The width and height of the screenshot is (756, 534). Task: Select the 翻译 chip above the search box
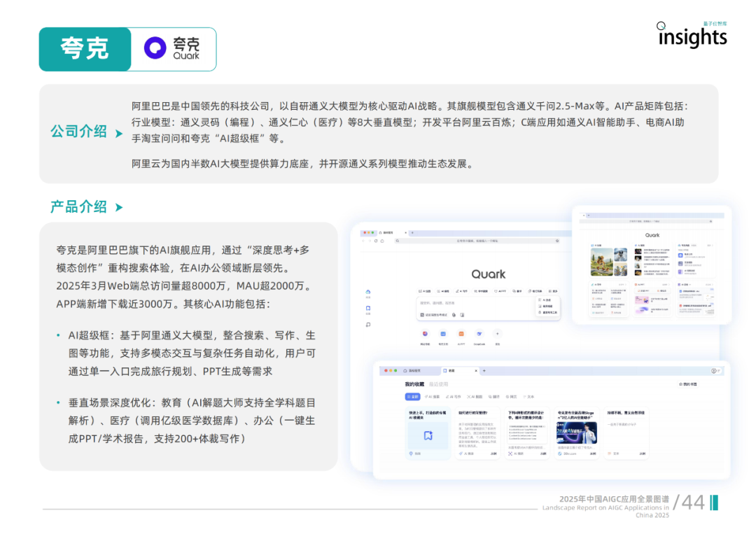[x=517, y=291]
